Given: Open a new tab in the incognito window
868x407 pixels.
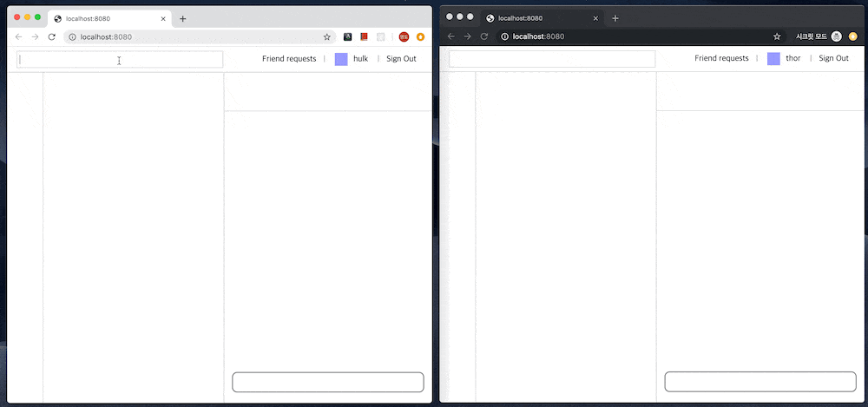Looking at the screenshot, I should (x=615, y=18).
